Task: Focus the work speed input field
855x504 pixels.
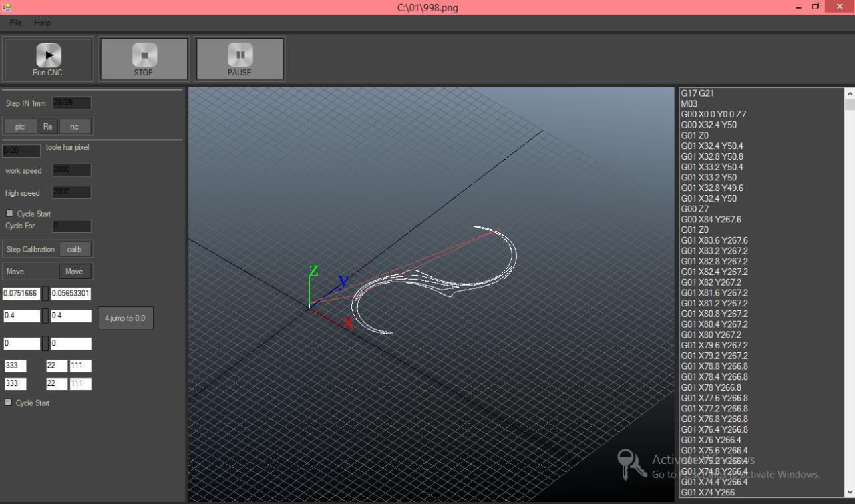Action: pyautogui.click(x=71, y=170)
